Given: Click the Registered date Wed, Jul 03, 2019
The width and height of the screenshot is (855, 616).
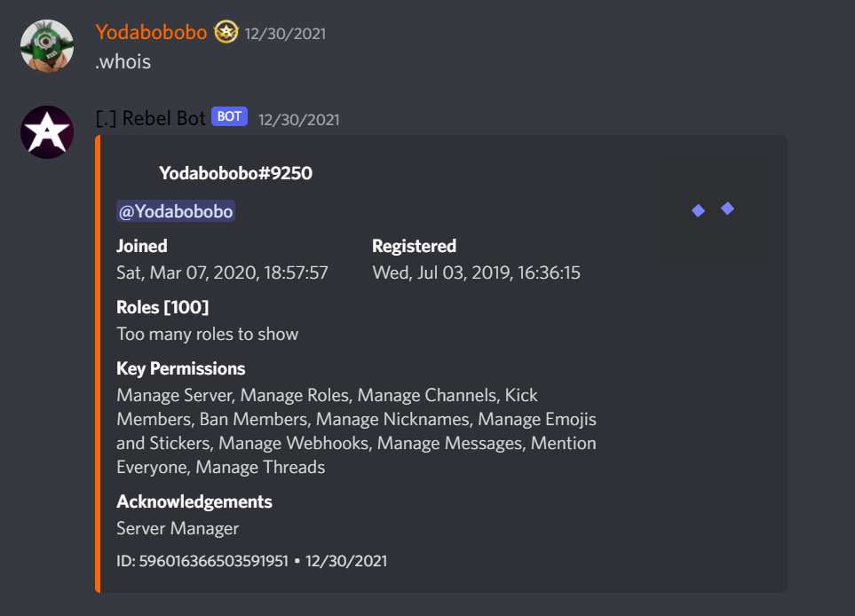Looking at the screenshot, I should click(x=476, y=272).
